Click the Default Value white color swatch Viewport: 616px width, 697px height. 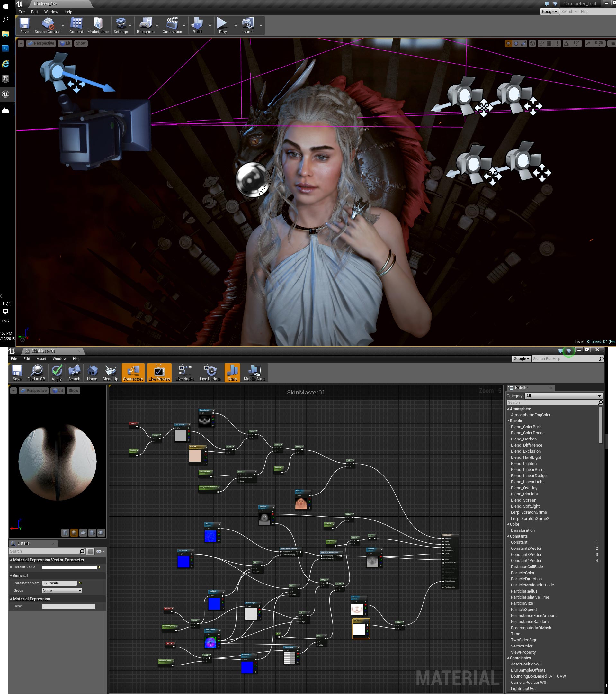coord(69,567)
